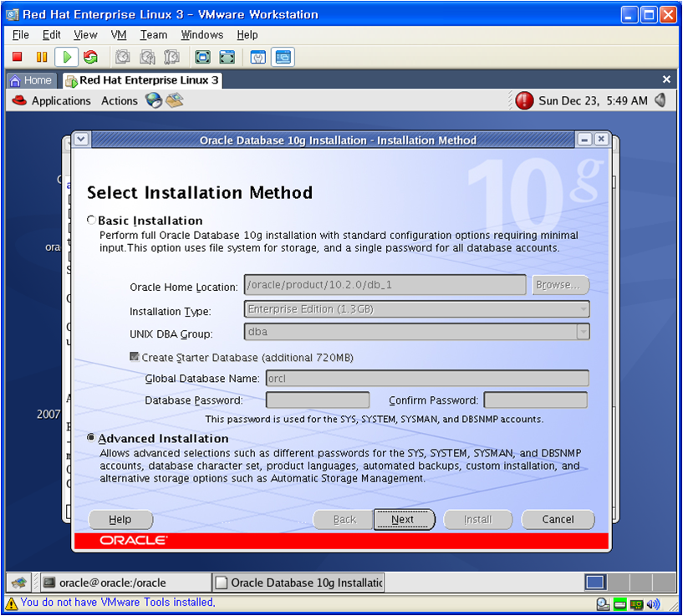Image resolution: width=683 pixels, height=616 pixels.
Task: Show the VM console view icon
Action: click(283, 57)
